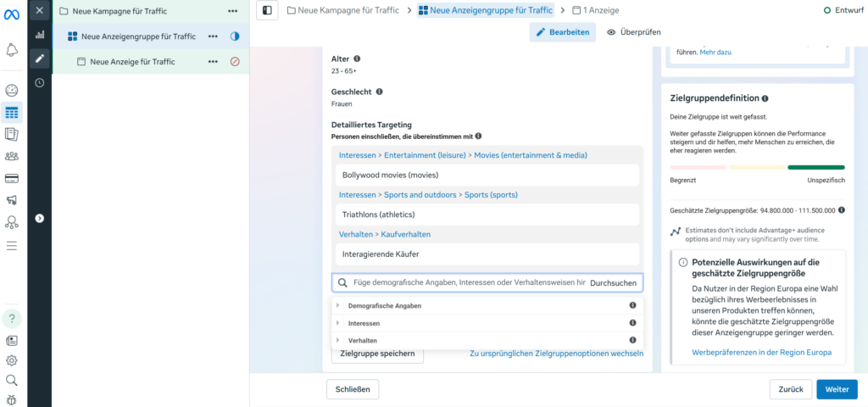Click the megaphone advertising icon
The width and height of the screenshot is (868, 407).
12,201
